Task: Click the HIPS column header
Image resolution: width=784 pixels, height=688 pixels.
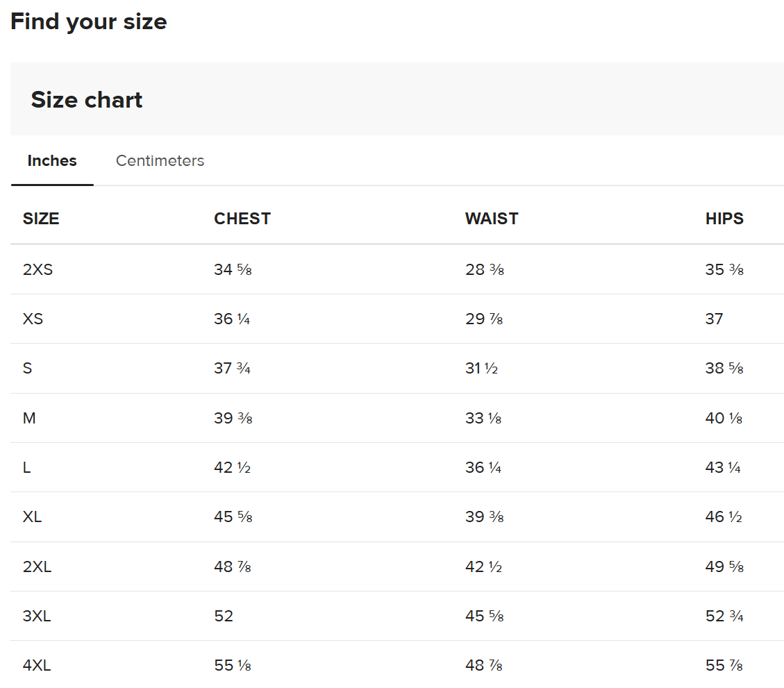Action: 724,219
